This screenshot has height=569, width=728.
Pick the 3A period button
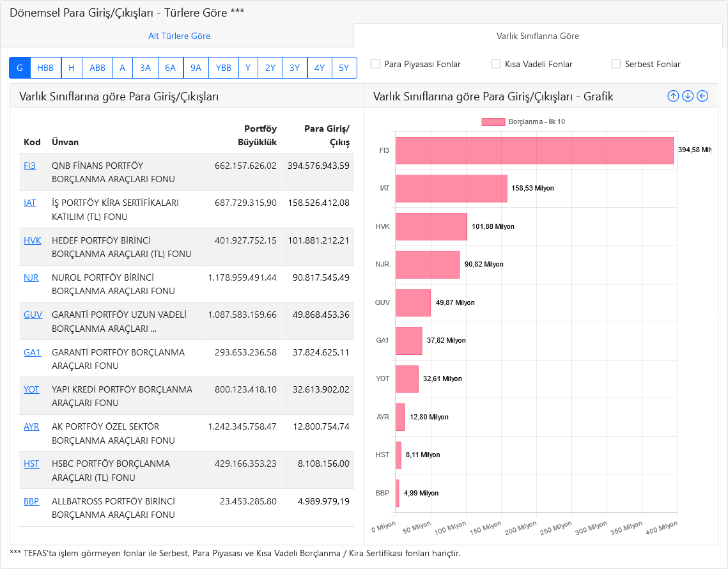pyautogui.click(x=145, y=68)
